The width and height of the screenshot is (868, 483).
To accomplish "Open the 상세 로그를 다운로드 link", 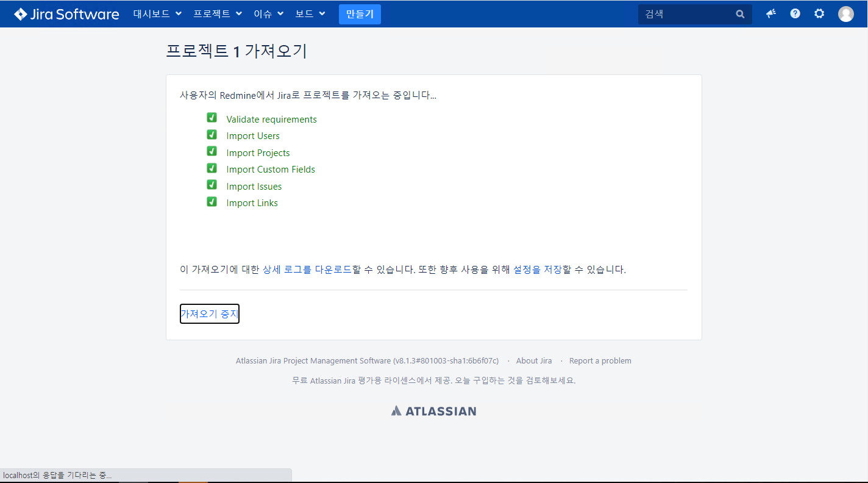I will pos(307,270).
